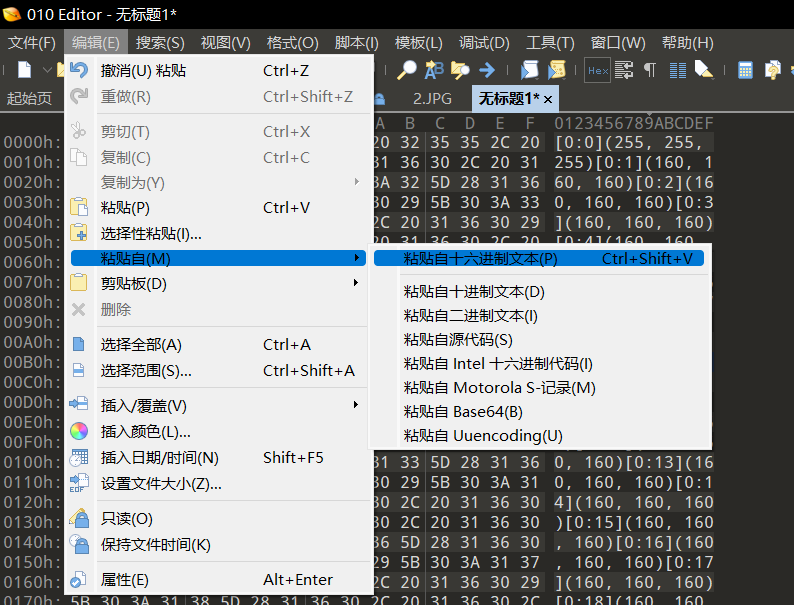Choose 粘贴自十进制文本(D)
This screenshot has width=794, height=605.
539,292
